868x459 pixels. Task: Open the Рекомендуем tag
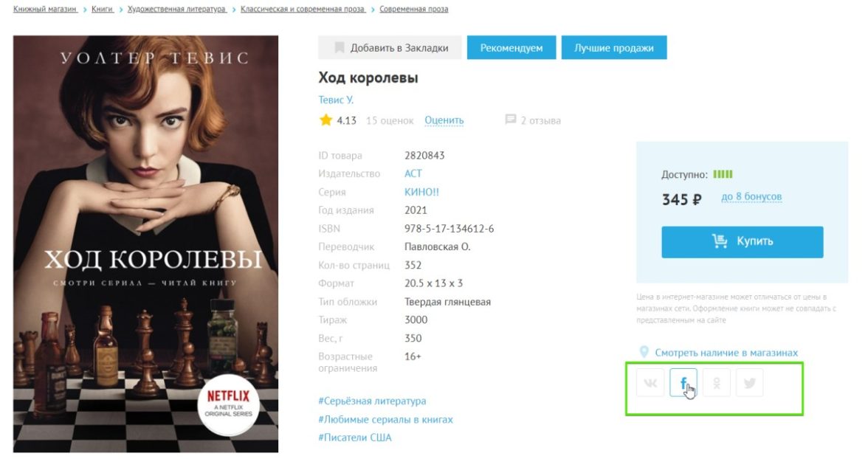click(x=511, y=48)
